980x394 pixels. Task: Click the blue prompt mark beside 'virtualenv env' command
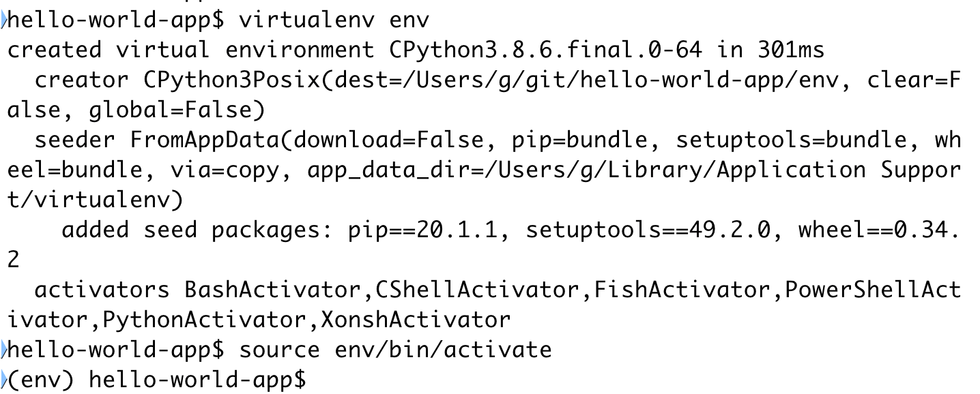[3, 20]
